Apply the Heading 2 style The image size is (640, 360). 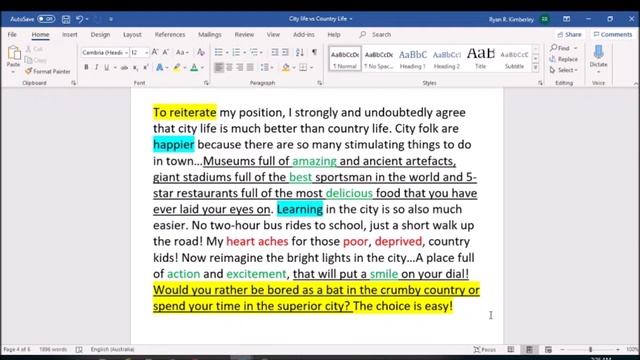447,59
